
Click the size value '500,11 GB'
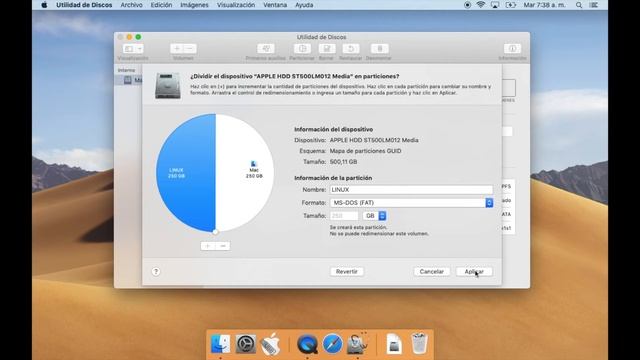[x=343, y=162]
